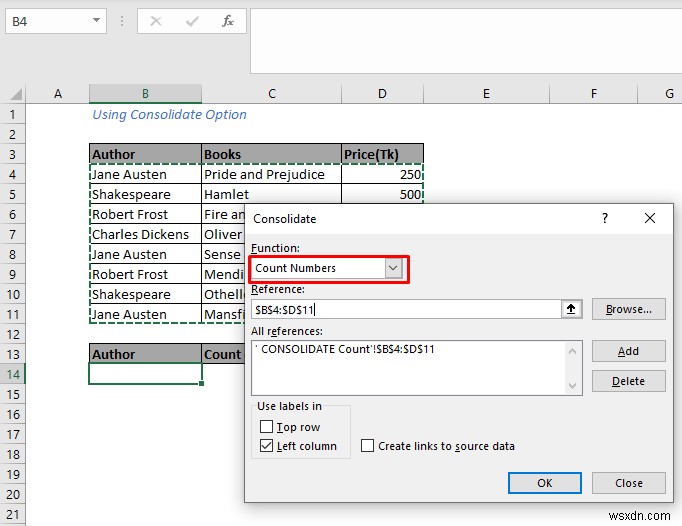Select row 12 header
The image size is (682, 526).
pos(12,335)
